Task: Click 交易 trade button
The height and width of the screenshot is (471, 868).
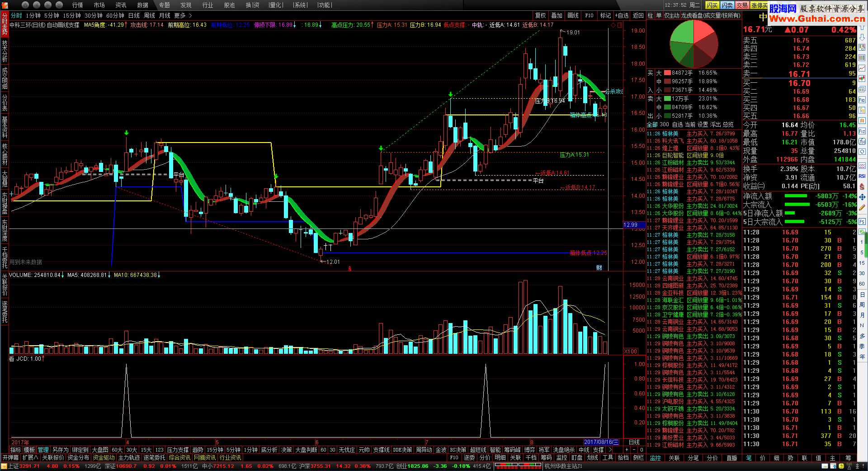Action: pyautogui.click(x=742, y=5)
